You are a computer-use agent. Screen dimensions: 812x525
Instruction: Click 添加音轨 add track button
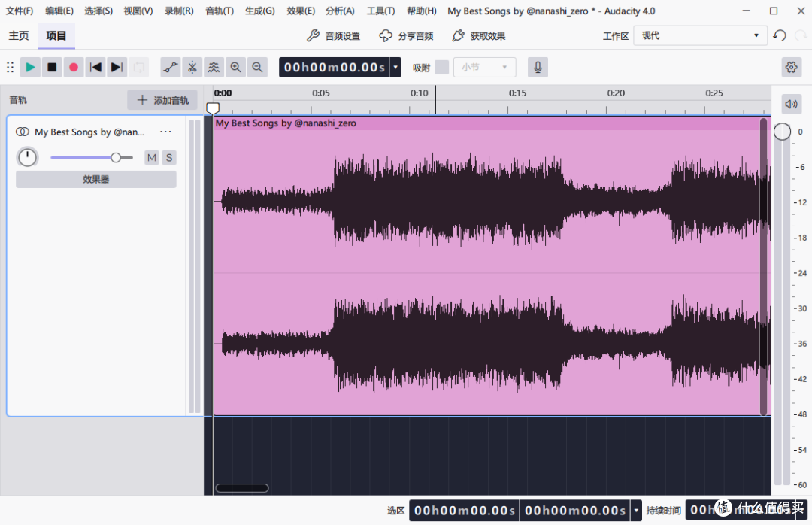(162, 100)
